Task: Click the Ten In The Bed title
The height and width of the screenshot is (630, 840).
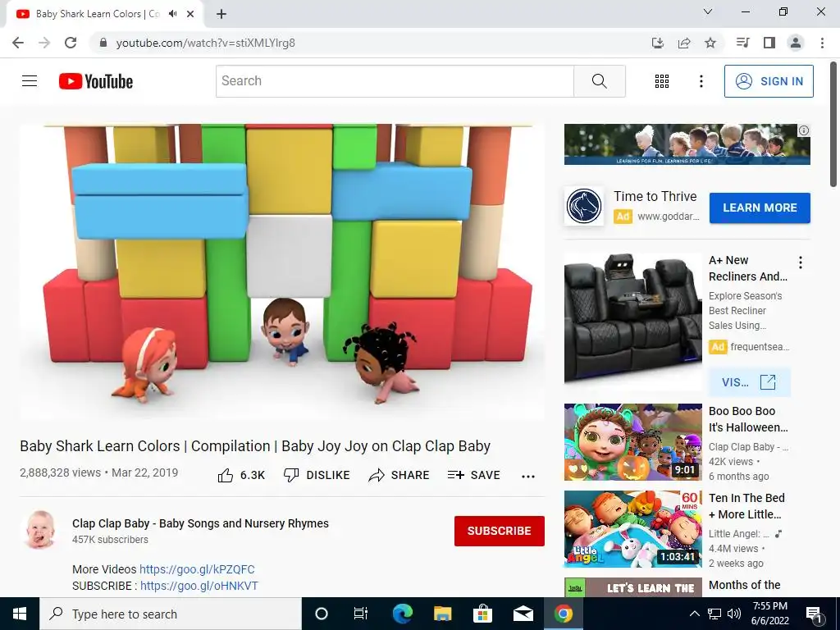Action: click(746, 506)
